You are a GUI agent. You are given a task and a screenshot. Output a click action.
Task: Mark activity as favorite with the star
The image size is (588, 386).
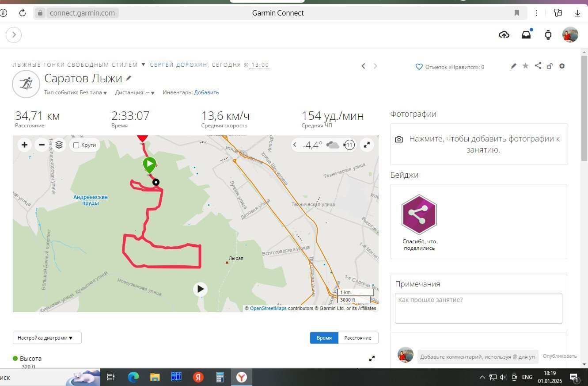pos(525,66)
